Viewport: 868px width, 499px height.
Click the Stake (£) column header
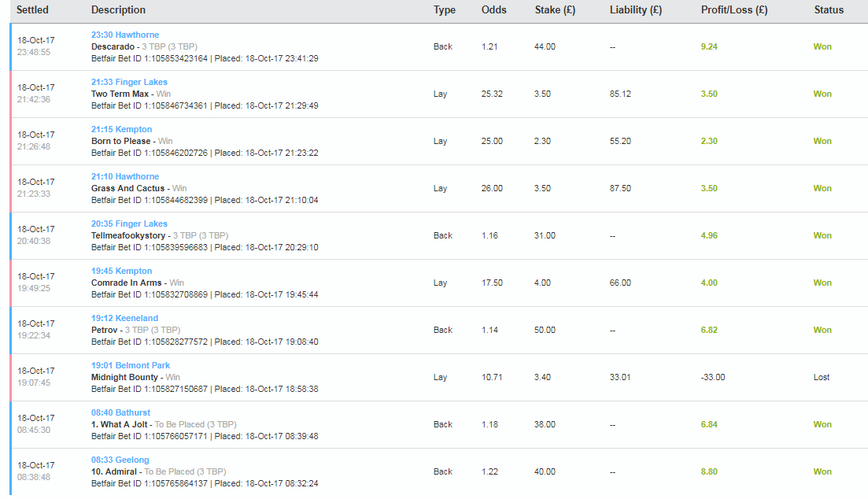pyautogui.click(x=556, y=10)
